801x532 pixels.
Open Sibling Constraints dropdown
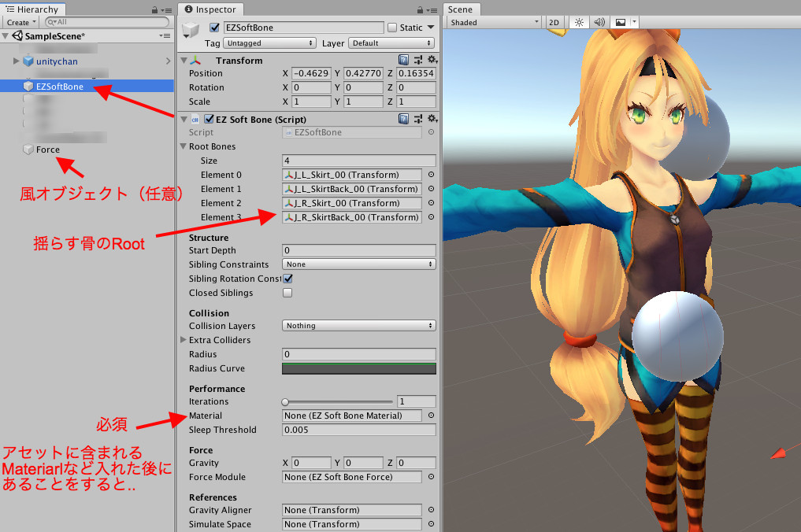(358, 264)
